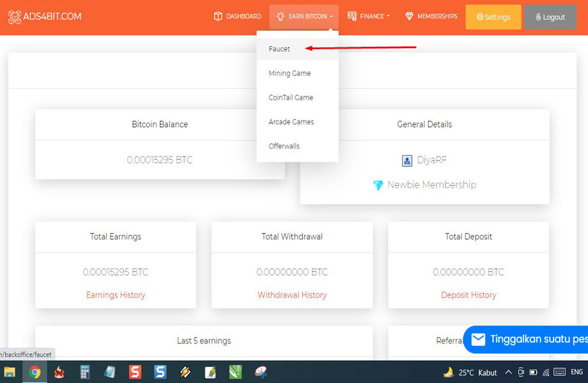This screenshot has height=383, width=588.
Task: Open the Offerwalls menu item
Action: 284,146
